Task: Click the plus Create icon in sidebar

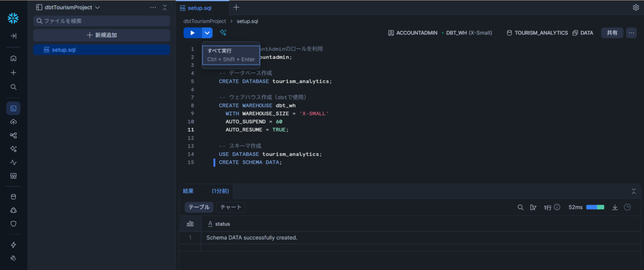Action: tap(13, 72)
